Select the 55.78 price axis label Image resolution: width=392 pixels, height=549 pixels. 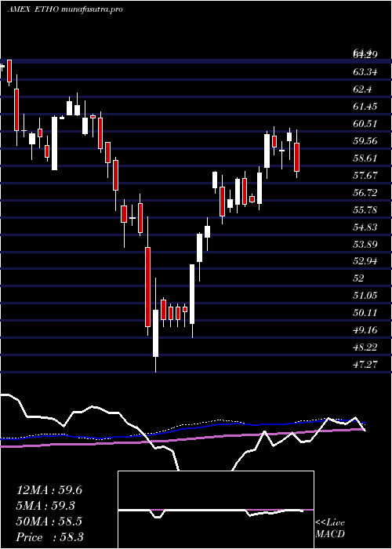tap(365, 210)
